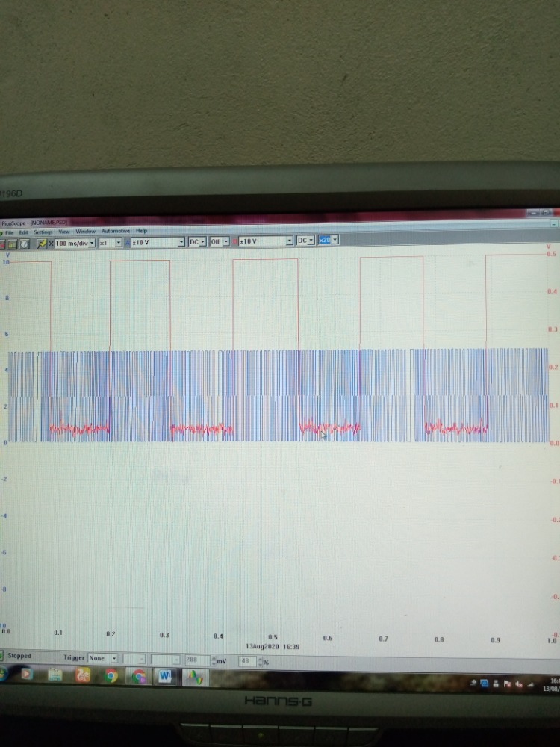Open the Off dropdown in toolbar
The height and width of the screenshot is (747, 560).
pyautogui.click(x=220, y=241)
